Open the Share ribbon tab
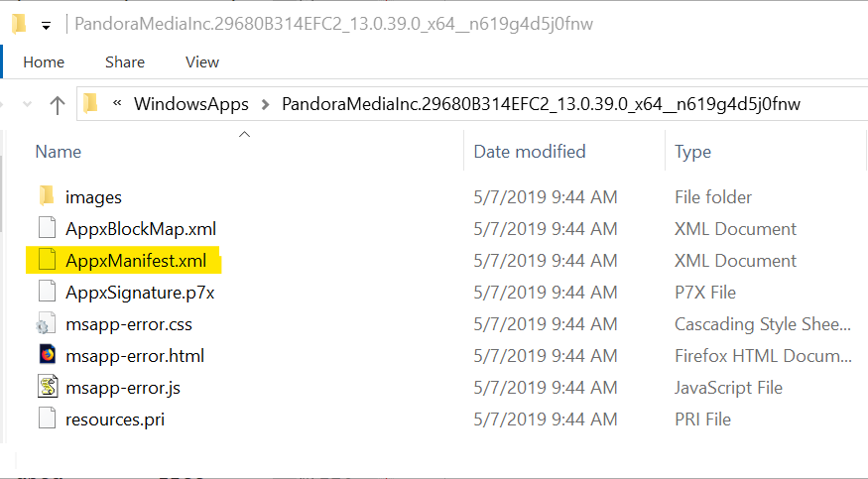The width and height of the screenshot is (868, 479). [125, 61]
